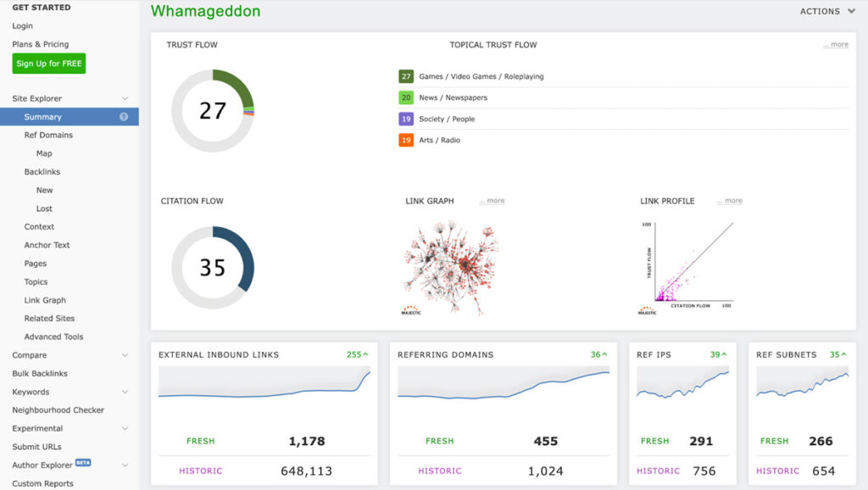This screenshot has height=490, width=868.
Task: Open Bulk Backlinks
Action: 40,374
